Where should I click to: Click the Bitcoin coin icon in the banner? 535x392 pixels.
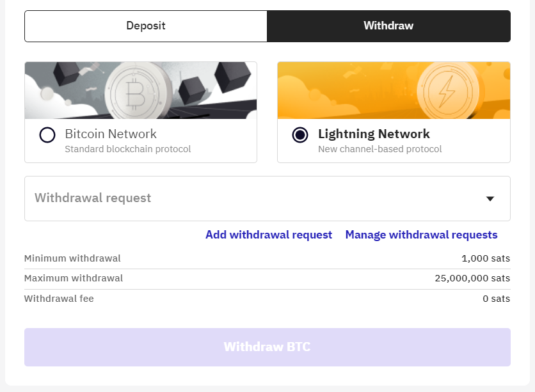pos(136,91)
